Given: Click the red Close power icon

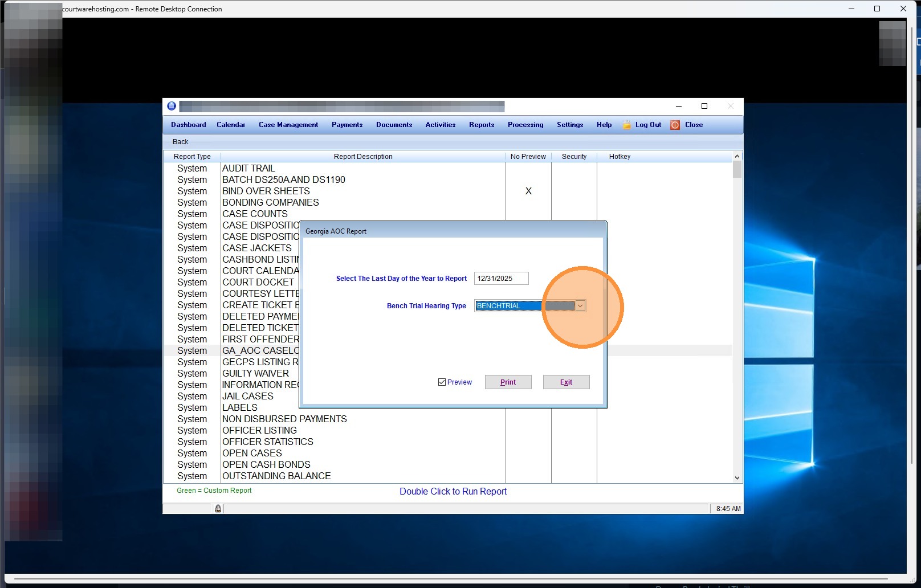Looking at the screenshot, I should point(675,125).
